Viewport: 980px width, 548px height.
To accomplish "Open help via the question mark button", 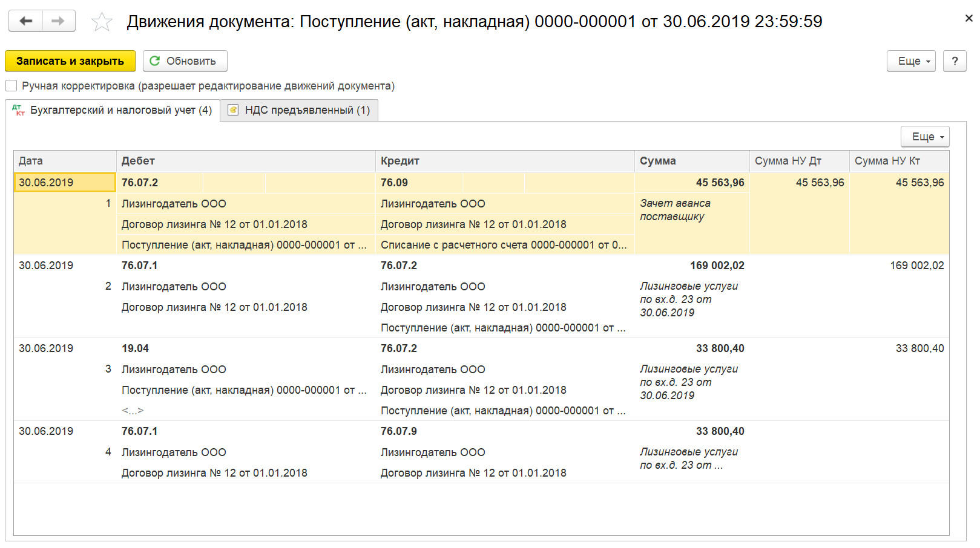I will click(x=955, y=61).
